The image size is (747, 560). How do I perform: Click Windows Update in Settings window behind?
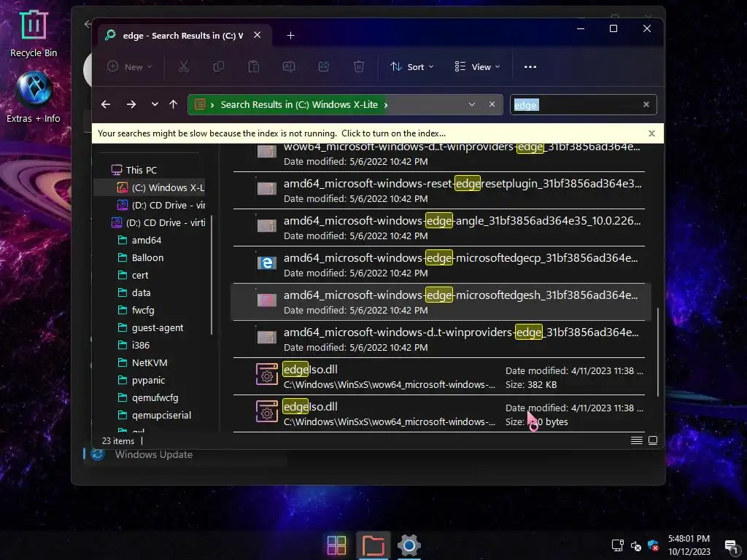point(153,454)
